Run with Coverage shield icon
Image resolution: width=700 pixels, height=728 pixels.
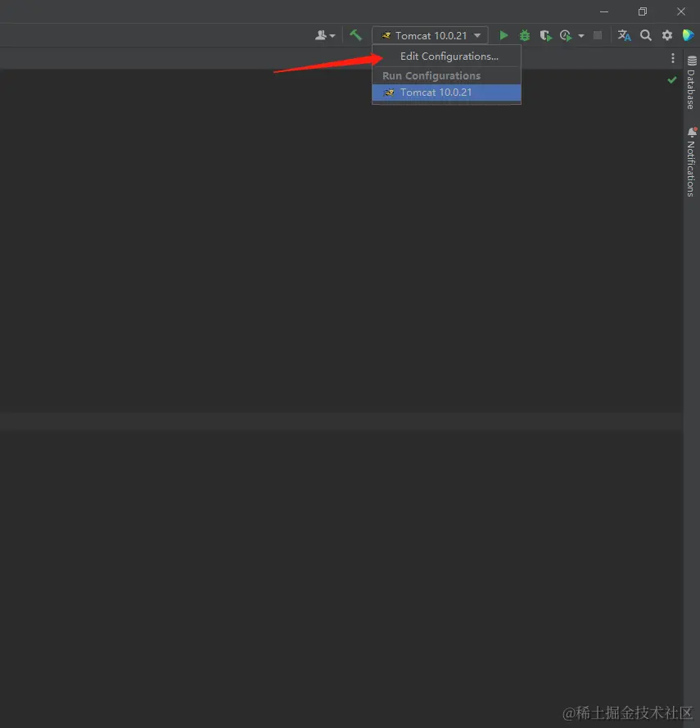click(x=546, y=36)
